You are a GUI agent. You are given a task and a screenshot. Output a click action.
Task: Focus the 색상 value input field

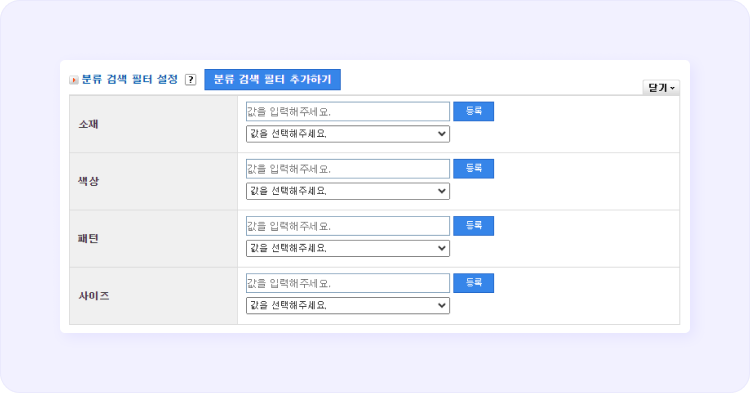[x=348, y=169]
